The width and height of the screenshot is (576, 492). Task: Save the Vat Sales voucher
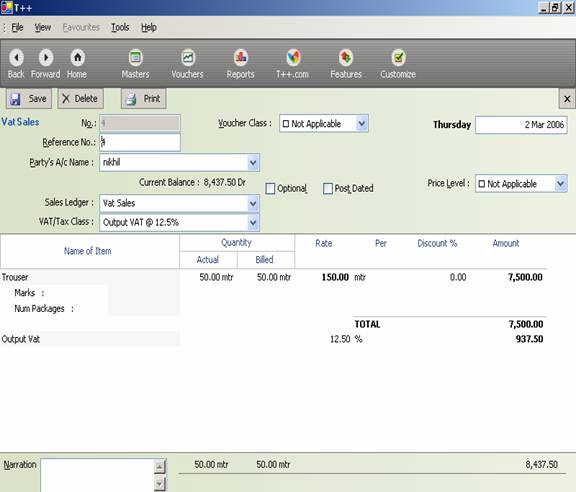[29, 98]
